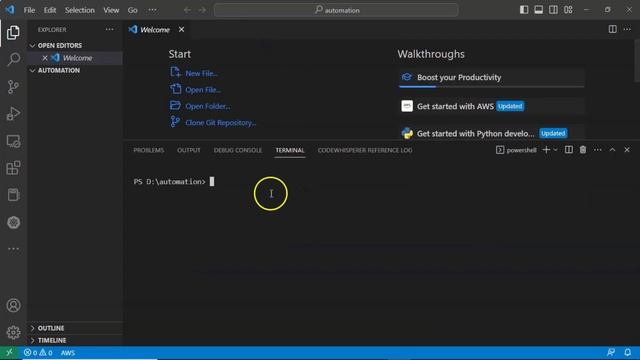
Task: Go forward using the navigation arrow
Action: pyautogui.click(x=202, y=10)
